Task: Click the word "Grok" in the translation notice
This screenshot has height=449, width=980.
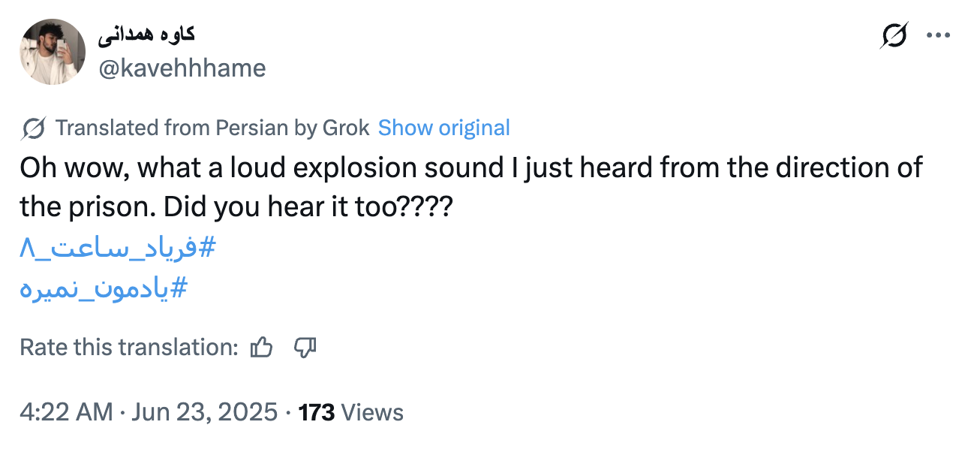Action: click(x=346, y=128)
